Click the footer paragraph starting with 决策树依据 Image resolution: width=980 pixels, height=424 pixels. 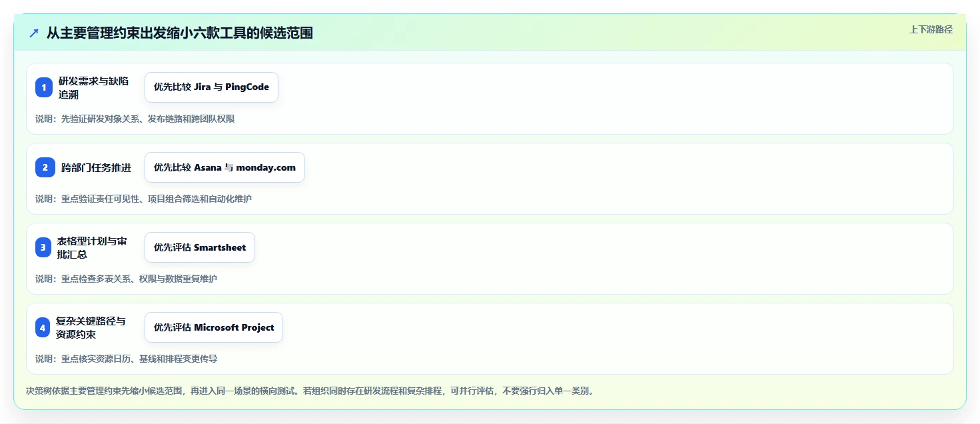[310, 391]
